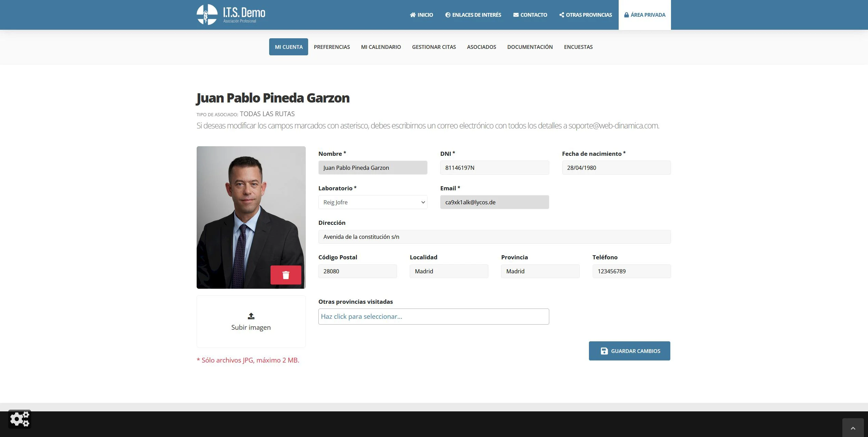Click the share icon beside Otras Provincias
Viewport: 868px width, 437px height.
[562, 15]
